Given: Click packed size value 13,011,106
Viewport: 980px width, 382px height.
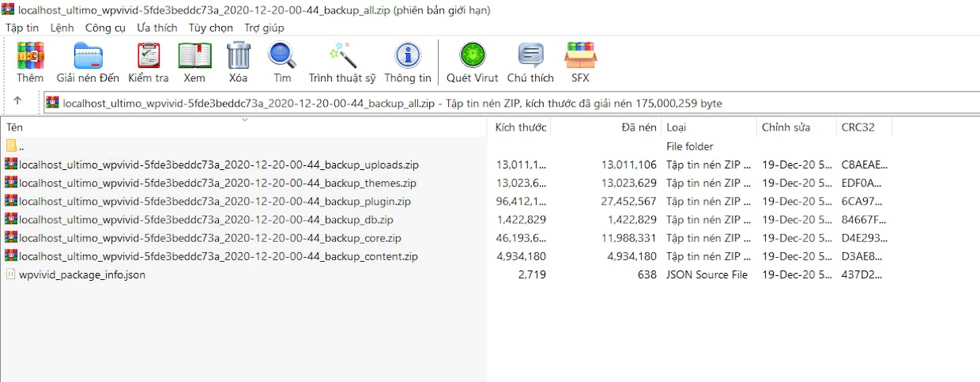Looking at the screenshot, I should (x=628, y=165).
